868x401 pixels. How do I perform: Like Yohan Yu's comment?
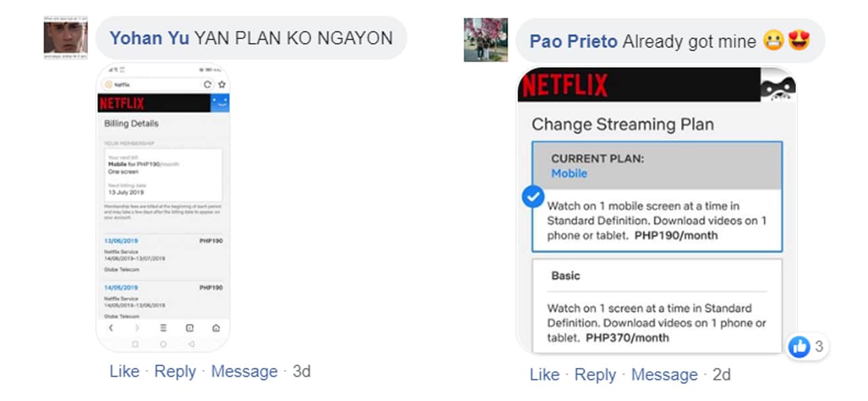click(x=124, y=371)
